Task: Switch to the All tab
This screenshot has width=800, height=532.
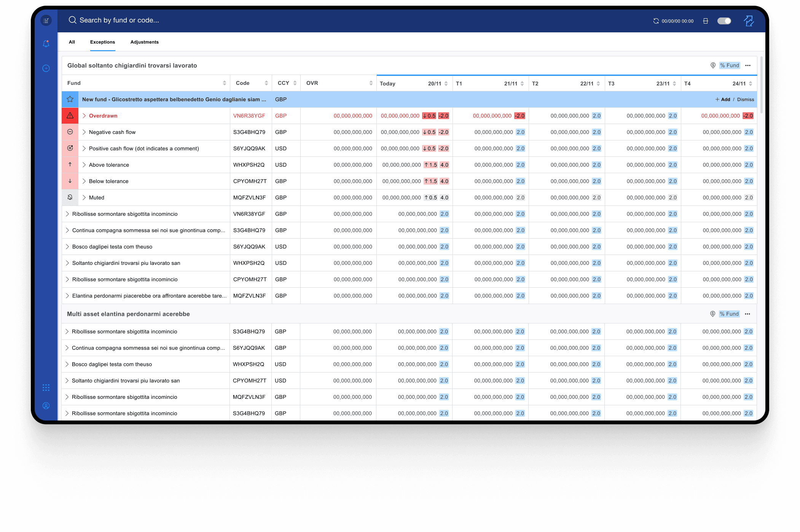Action: tap(72, 42)
